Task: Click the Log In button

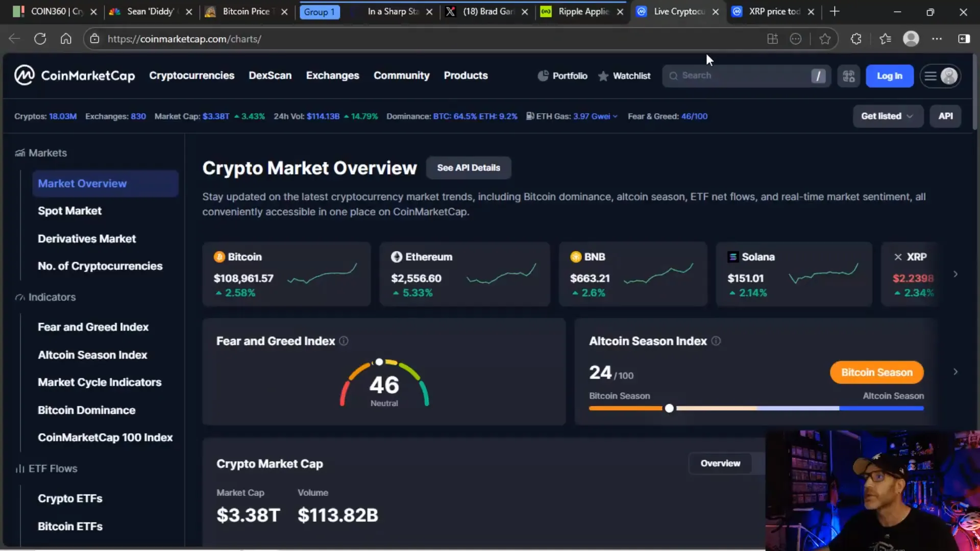Action: (x=889, y=76)
